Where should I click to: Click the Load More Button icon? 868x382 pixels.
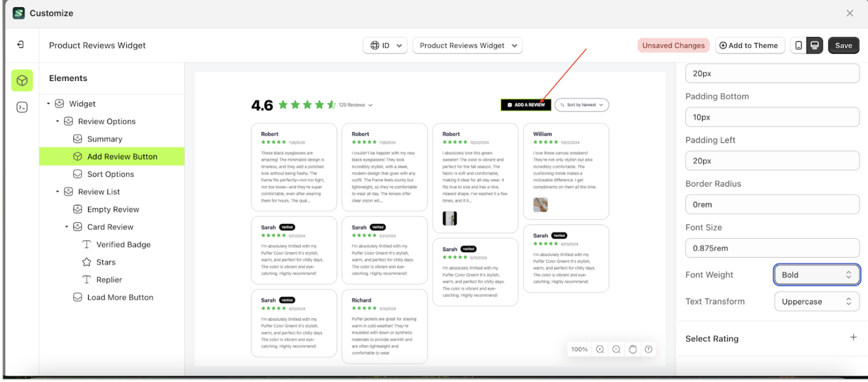tap(78, 297)
